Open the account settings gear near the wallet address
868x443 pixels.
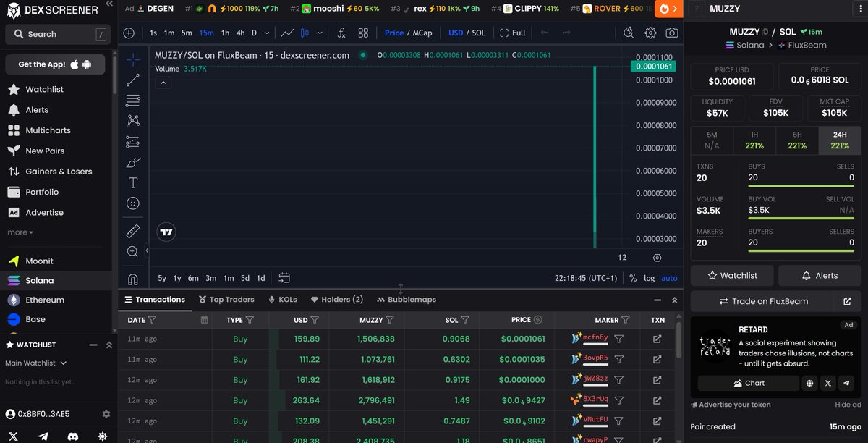(x=106, y=414)
